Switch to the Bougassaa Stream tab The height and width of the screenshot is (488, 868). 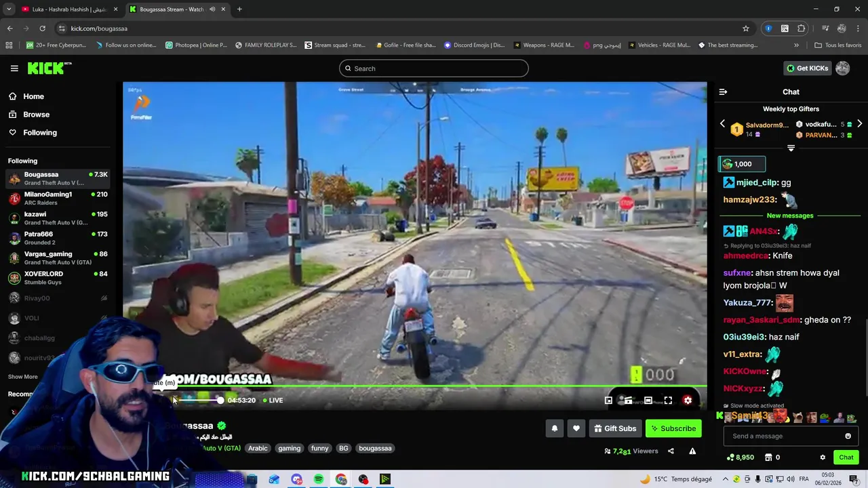(x=176, y=9)
